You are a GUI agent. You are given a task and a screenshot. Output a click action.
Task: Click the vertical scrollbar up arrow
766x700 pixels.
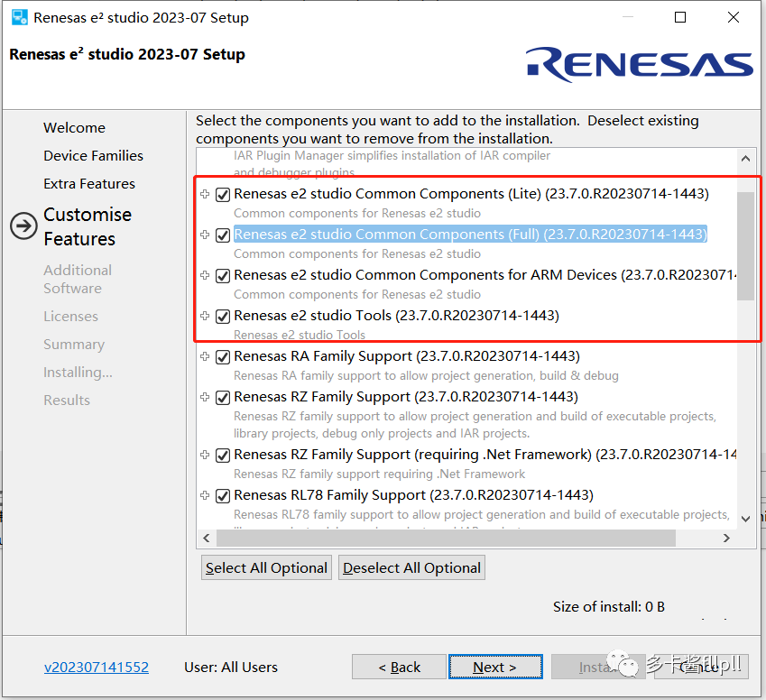coord(745,158)
